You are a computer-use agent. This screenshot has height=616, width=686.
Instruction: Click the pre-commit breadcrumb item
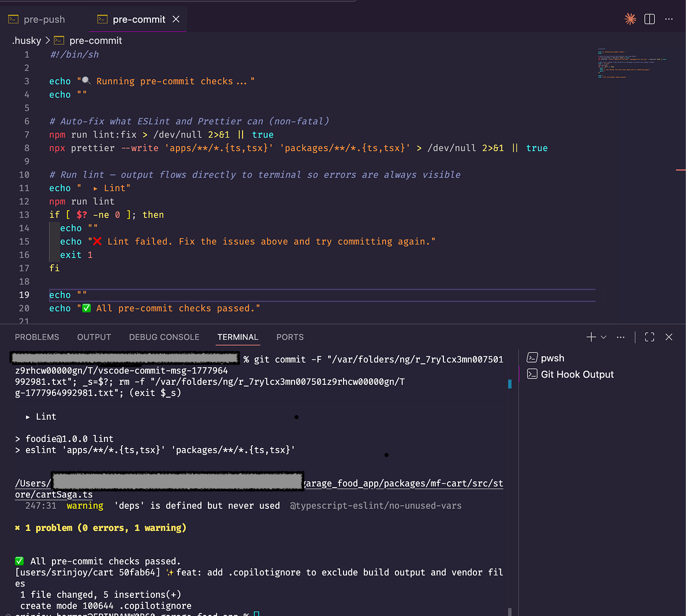pos(96,41)
